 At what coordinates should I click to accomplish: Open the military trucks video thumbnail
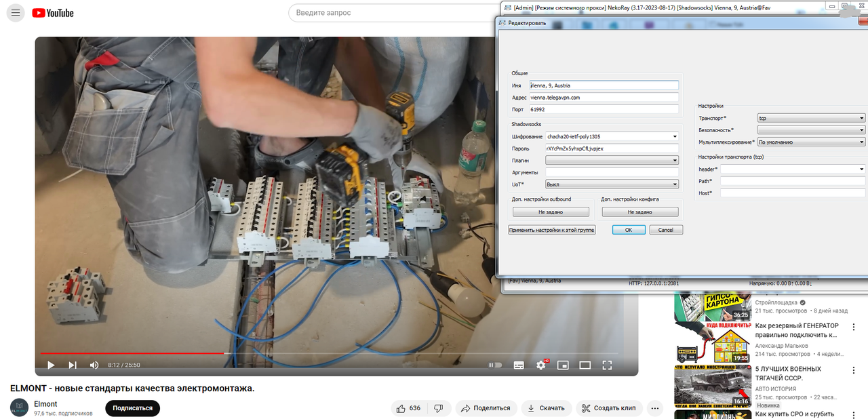pyautogui.click(x=712, y=386)
